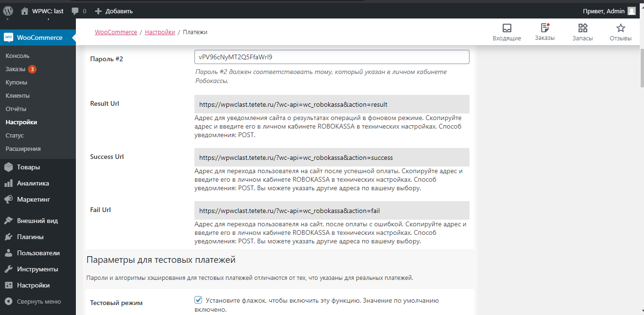Screen dimensions: 644x315
Task: Open Заказы activity panel icon
Action: coord(545,28)
